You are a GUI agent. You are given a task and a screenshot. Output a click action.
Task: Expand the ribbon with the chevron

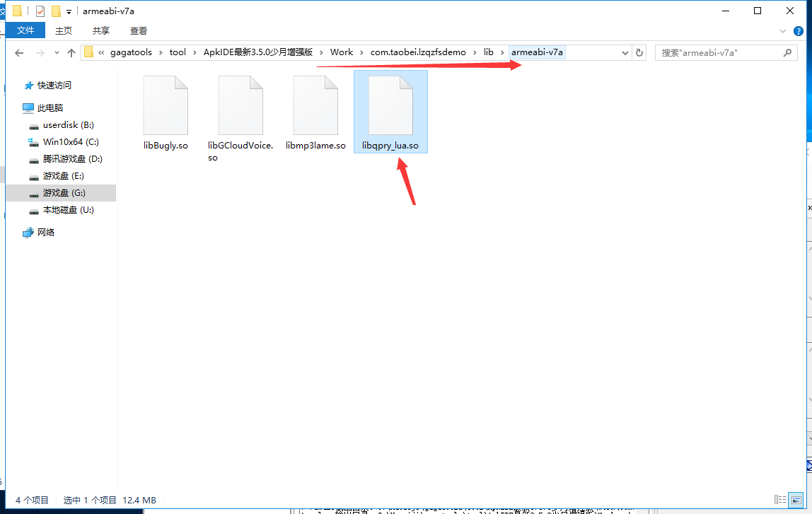tap(783, 31)
